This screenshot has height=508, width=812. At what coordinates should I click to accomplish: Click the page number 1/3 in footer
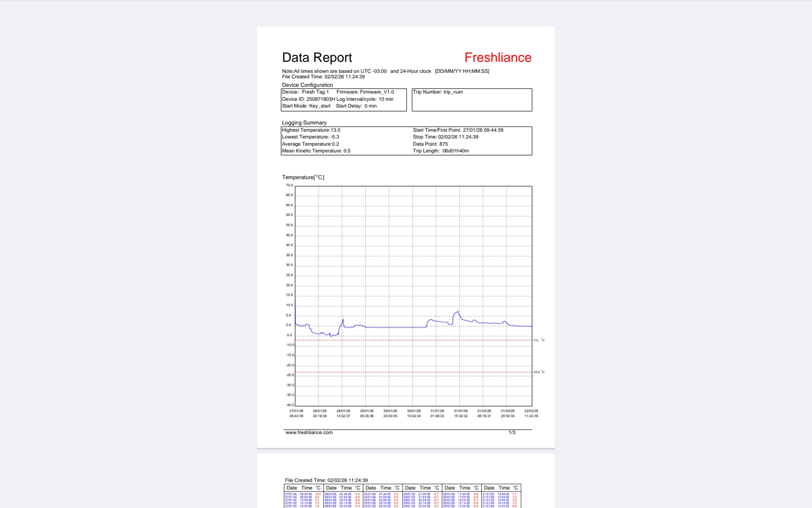(x=512, y=432)
